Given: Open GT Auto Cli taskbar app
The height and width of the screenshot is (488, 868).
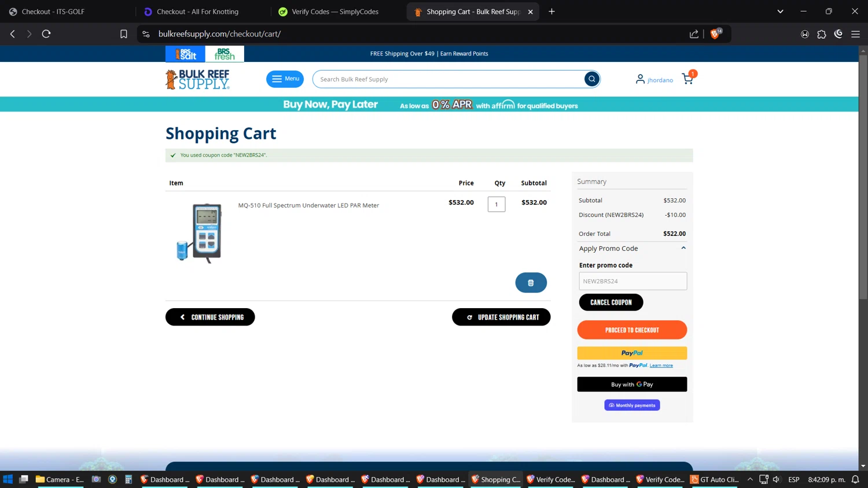Looking at the screenshot, I should click(714, 479).
